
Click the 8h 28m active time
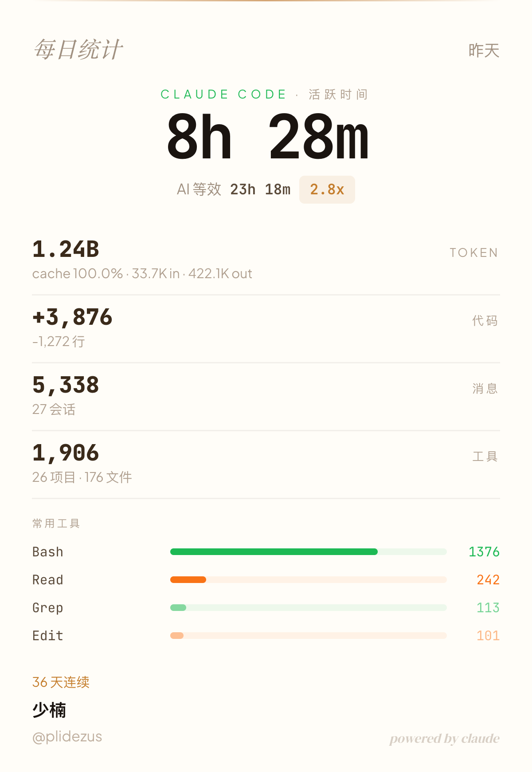[x=267, y=137]
